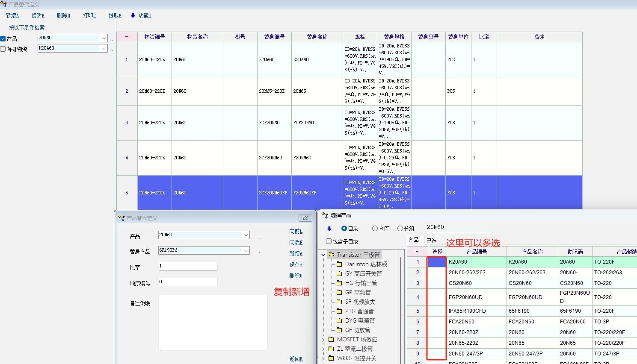
Task: Open the 替身产品 dropdown showing 6R190P6
Action: (x=246, y=250)
